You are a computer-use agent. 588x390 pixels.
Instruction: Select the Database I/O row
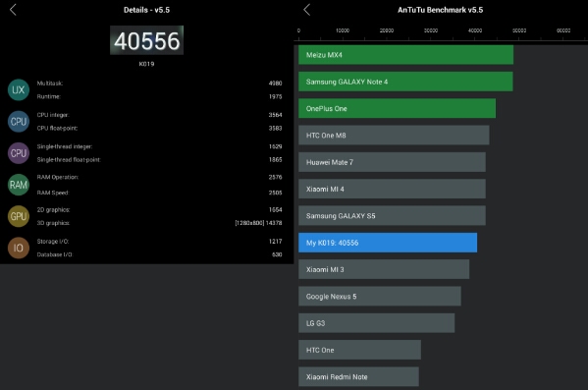click(159, 254)
